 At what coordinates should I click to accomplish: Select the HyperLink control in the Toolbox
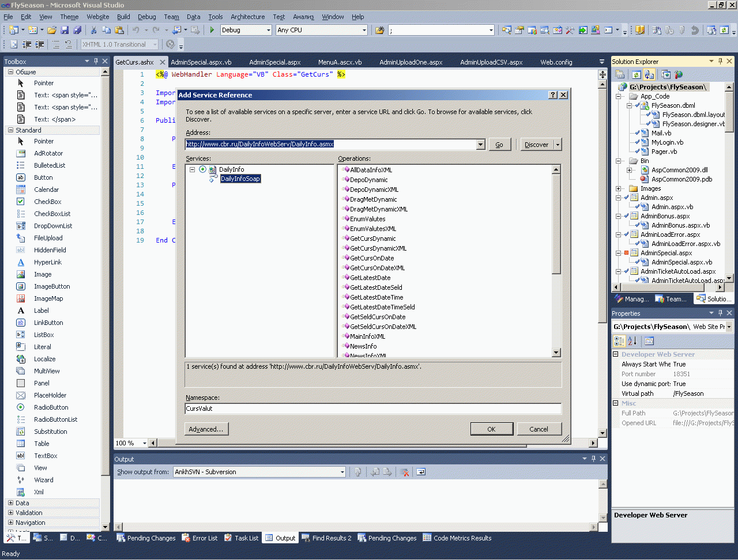(x=47, y=262)
